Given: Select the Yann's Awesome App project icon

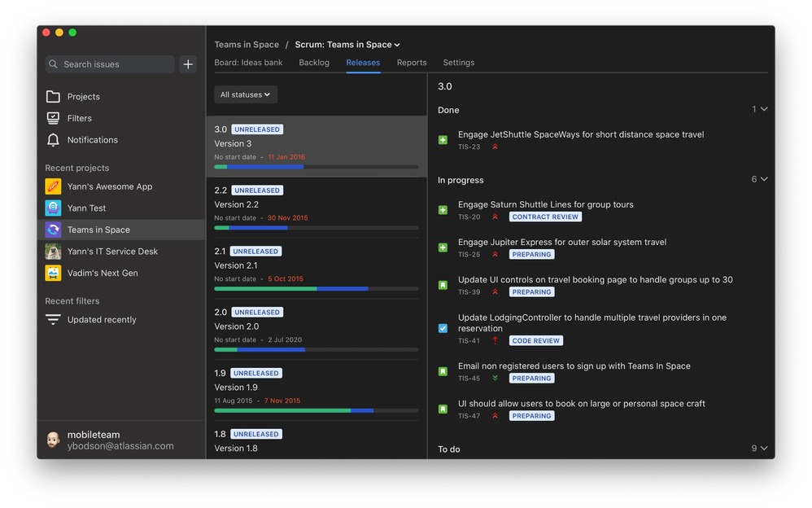Looking at the screenshot, I should tap(52, 186).
